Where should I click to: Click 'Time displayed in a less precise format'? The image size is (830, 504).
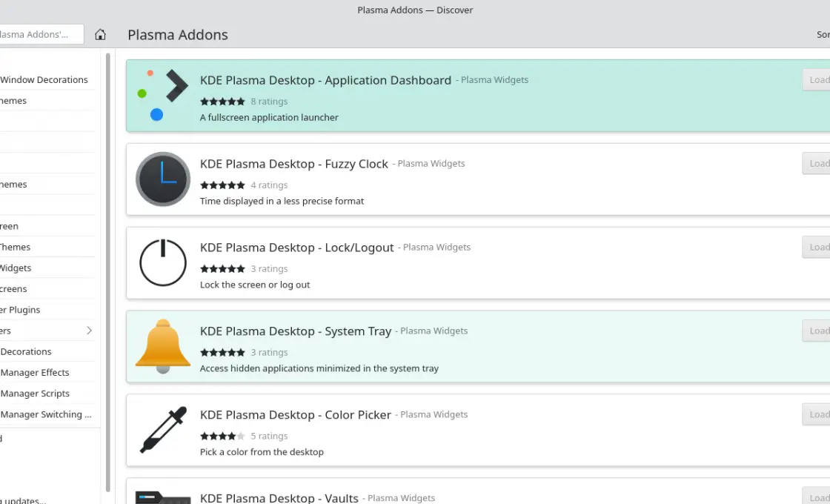(282, 201)
